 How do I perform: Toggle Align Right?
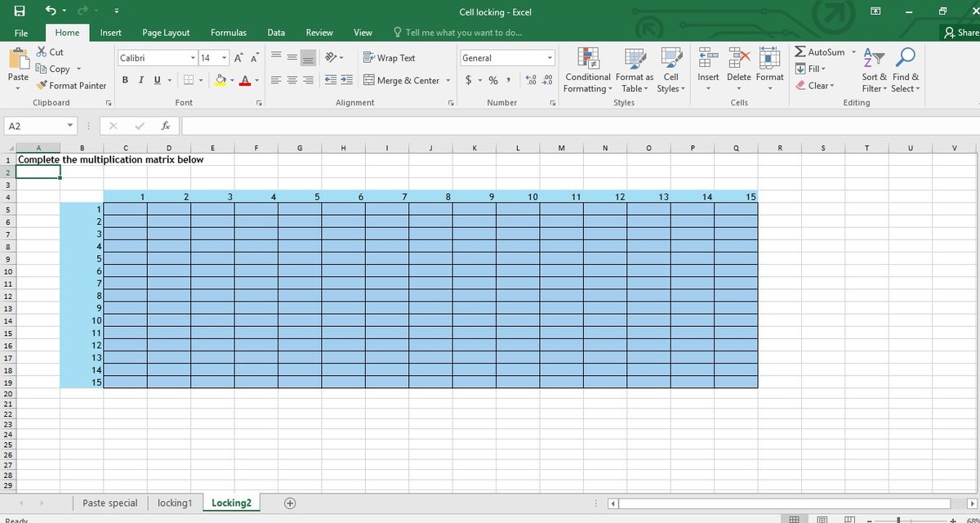point(308,80)
